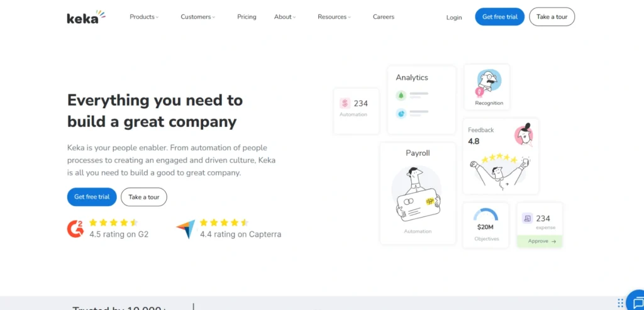Click the green bell Analytics icon
The image size is (644, 310).
(401, 95)
